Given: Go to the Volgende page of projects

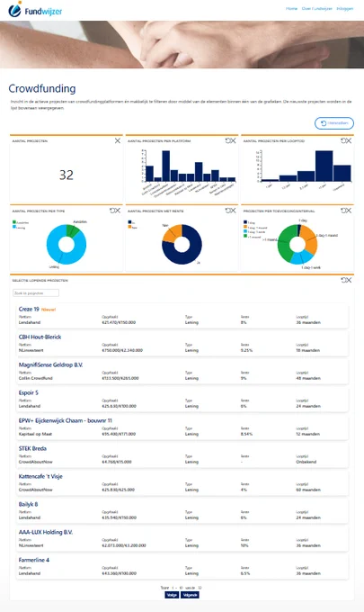Looking at the screenshot, I should 191,595.
